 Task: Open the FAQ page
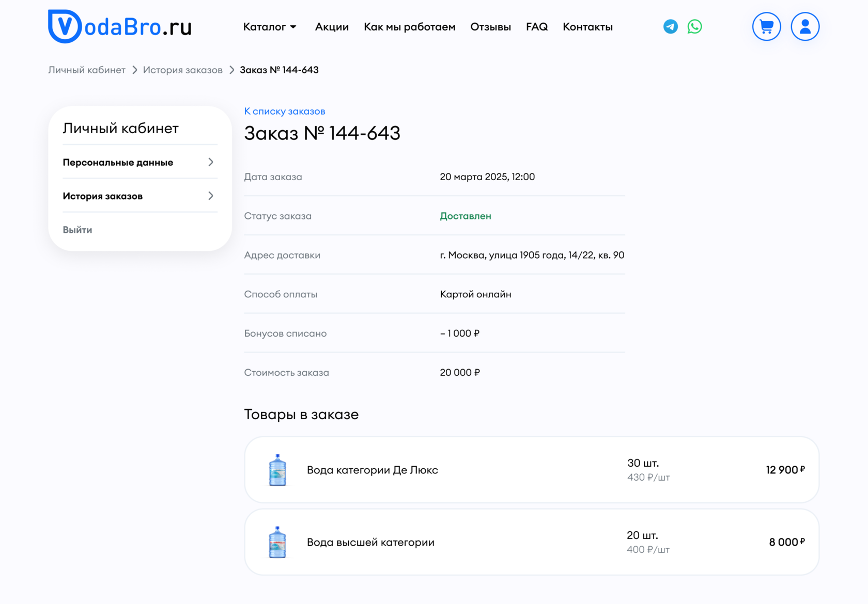click(x=537, y=27)
